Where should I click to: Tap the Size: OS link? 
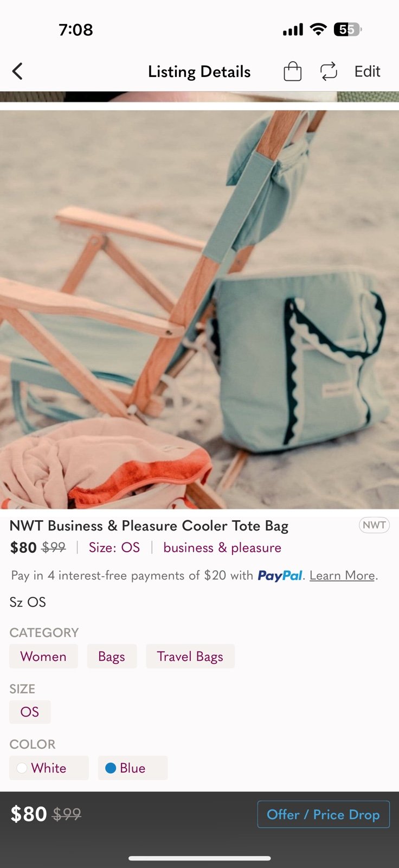pyautogui.click(x=114, y=548)
